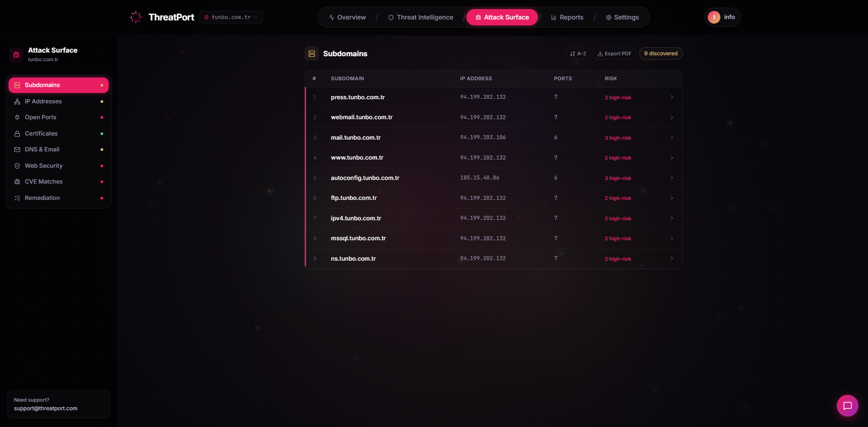868x427 pixels.
Task: Select the autoconfig.tunbo.com.tr subdomain name
Action: pos(365,178)
